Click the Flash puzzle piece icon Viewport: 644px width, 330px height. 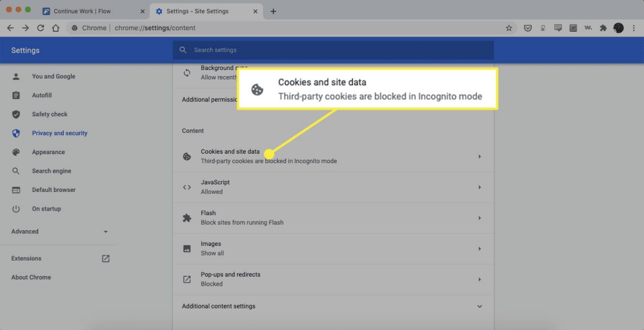tap(187, 218)
